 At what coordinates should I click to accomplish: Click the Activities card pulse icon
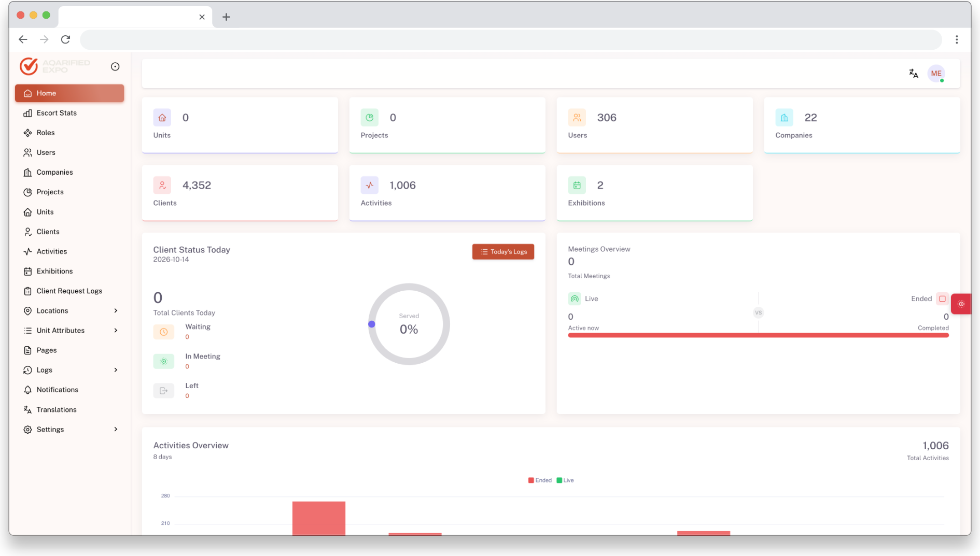pos(370,186)
